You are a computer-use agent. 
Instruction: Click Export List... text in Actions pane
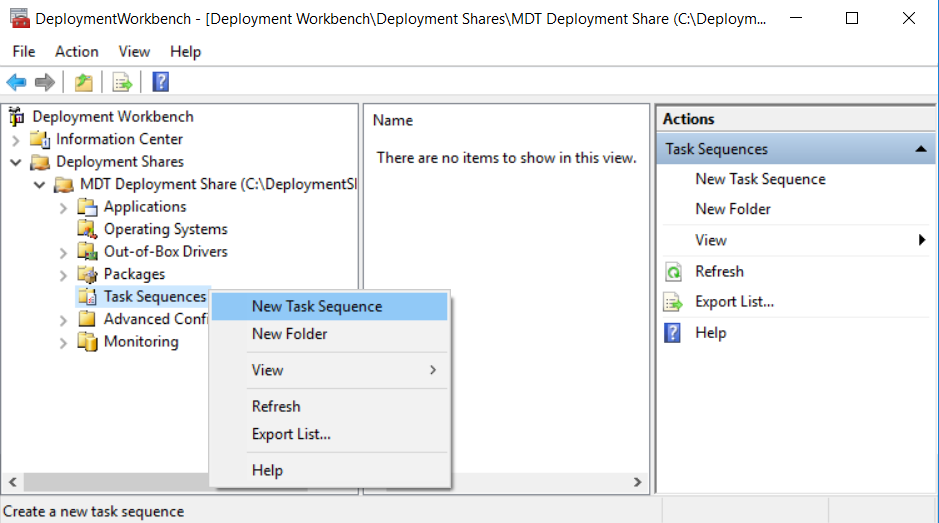click(734, 301)
